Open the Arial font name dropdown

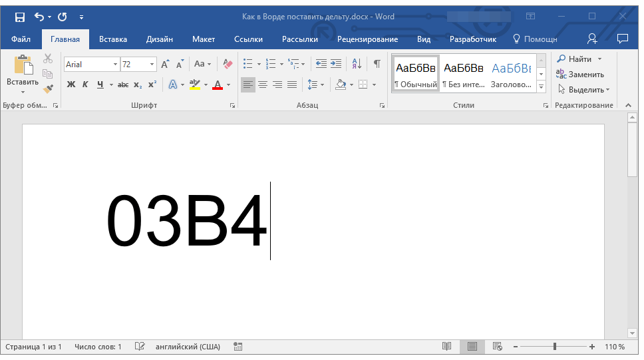click(115, 65)
